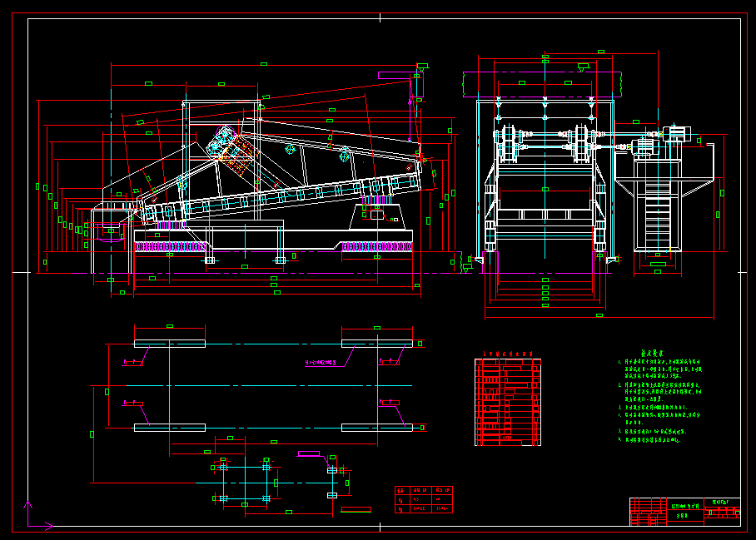
Task: Select the bottom-left foundation pad in plan view
Action: click(170, 428)
